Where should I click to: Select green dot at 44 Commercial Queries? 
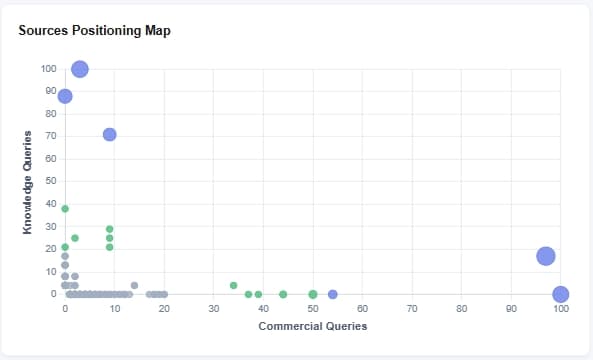(283, 294)
